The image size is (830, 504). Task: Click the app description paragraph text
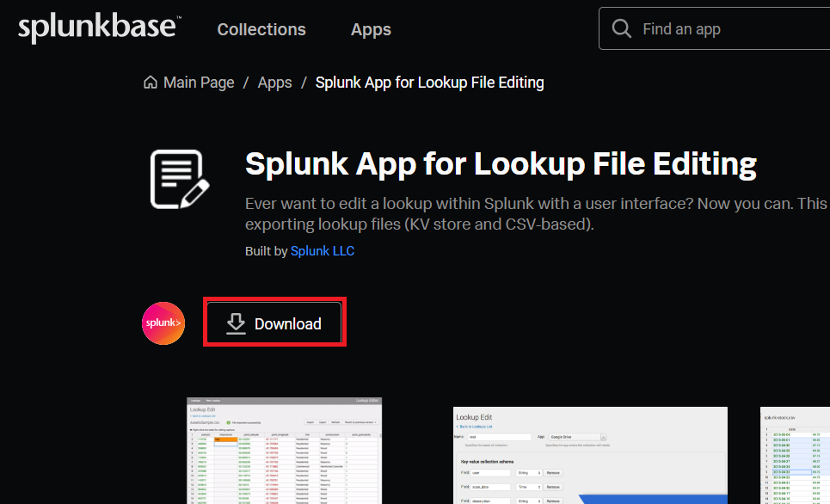(x=533, y=214)
